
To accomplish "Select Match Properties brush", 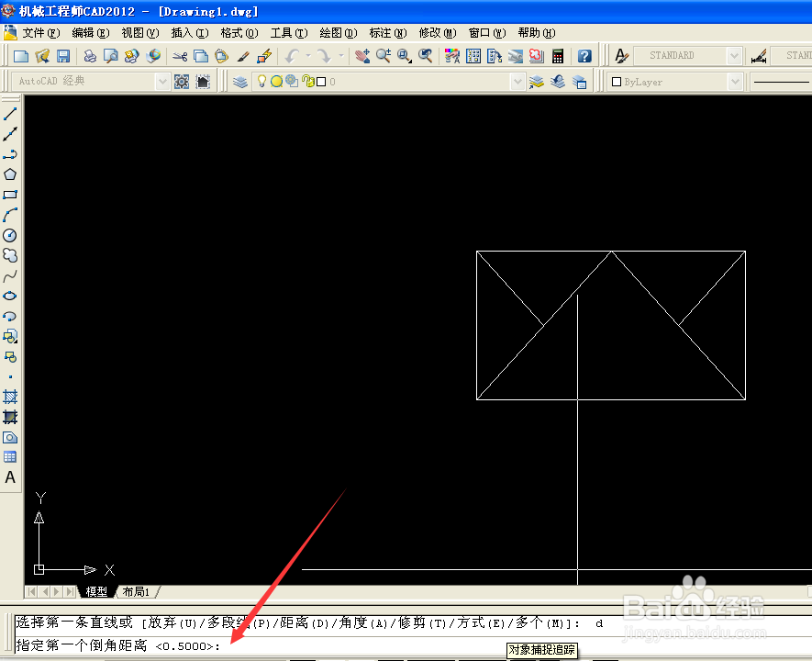I will (243, 56).
